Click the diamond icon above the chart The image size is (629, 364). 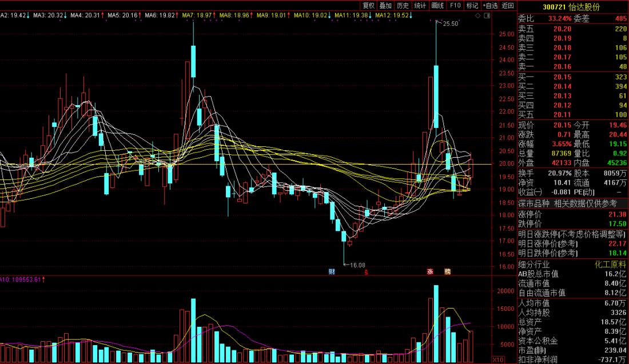click(x=478, y=15)
